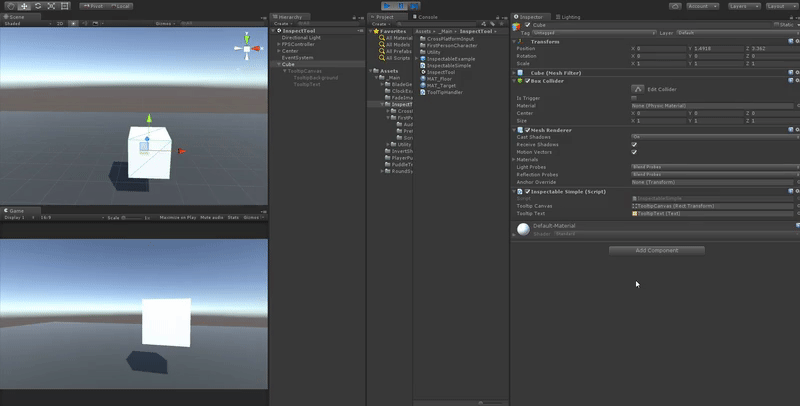Viewport: 800px width, 406px height.
Task: Toggle the Cube active checkbox
Action: (528, 24)
